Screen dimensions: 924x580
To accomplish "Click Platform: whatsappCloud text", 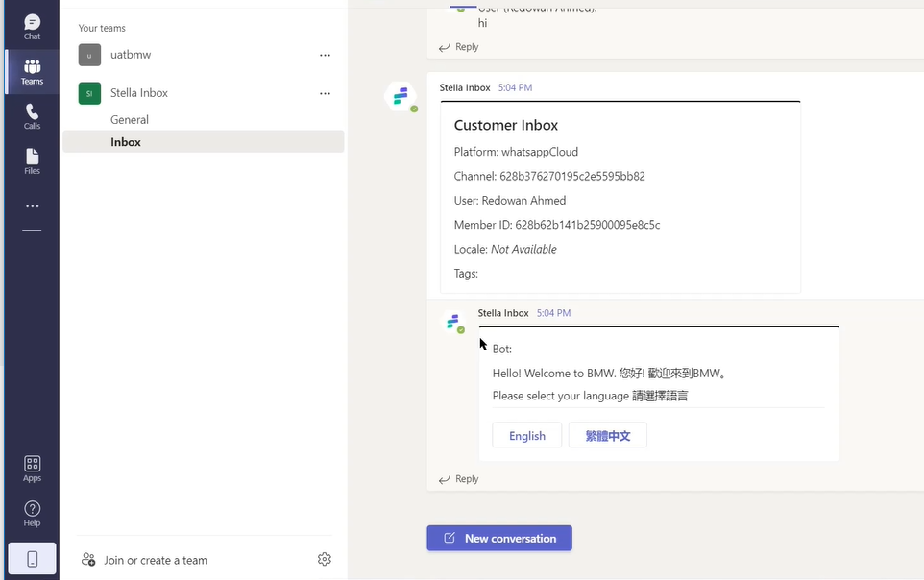I will 516,152.
